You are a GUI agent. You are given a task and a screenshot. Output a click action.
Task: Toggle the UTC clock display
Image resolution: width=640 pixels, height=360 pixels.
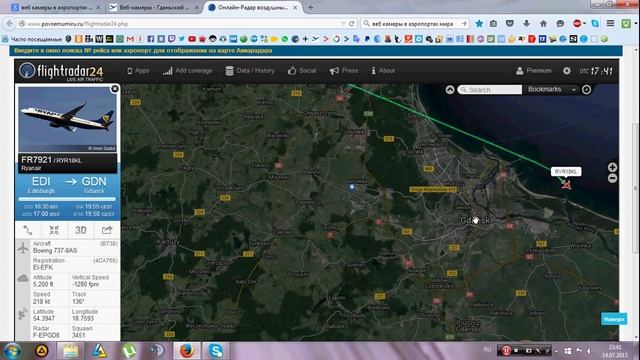point(596,71)
